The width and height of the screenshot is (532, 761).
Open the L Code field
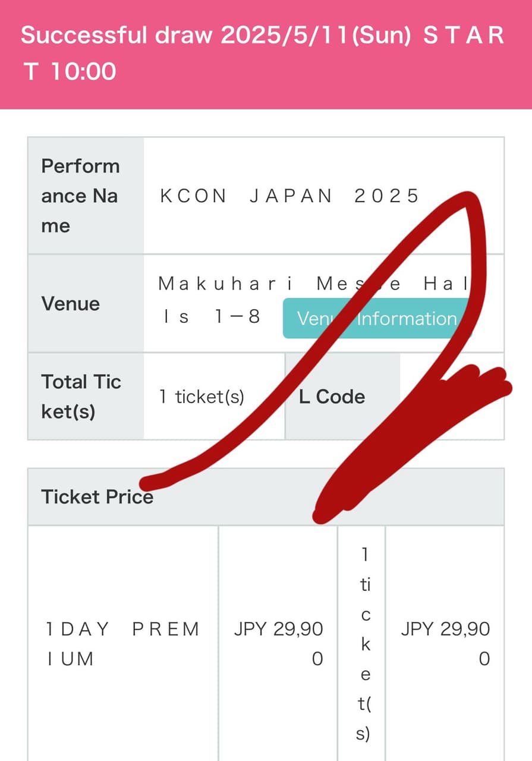pyautogui.click(x=330, y=397)
